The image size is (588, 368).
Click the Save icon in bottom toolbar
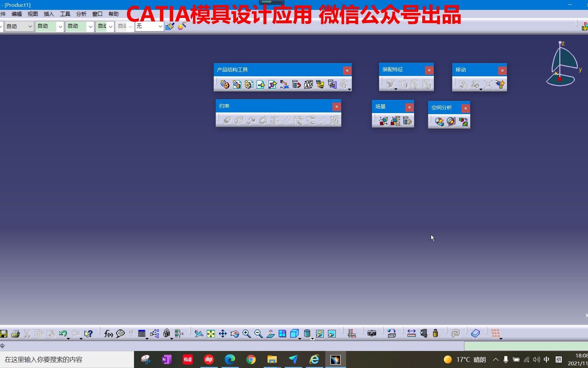pos(4,334)
